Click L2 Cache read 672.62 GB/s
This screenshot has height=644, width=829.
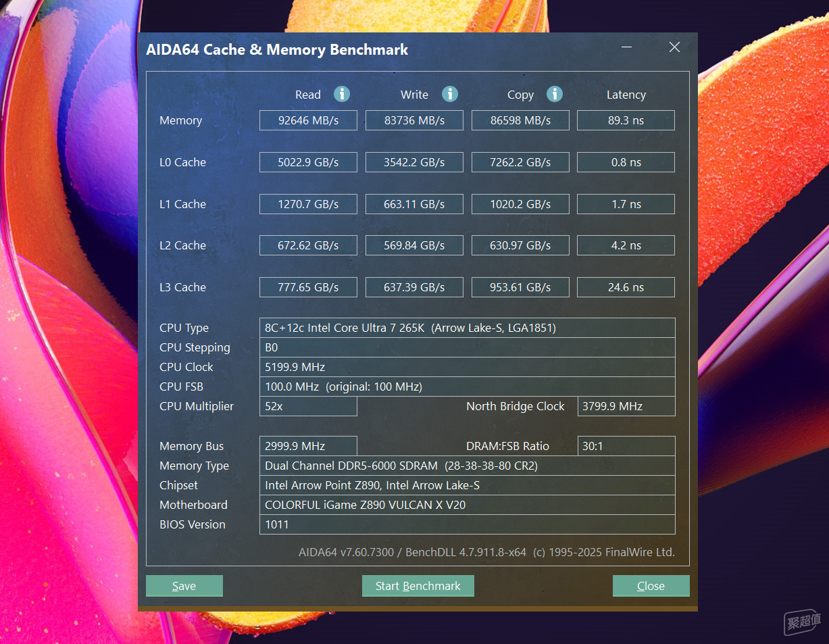(308, 245)
